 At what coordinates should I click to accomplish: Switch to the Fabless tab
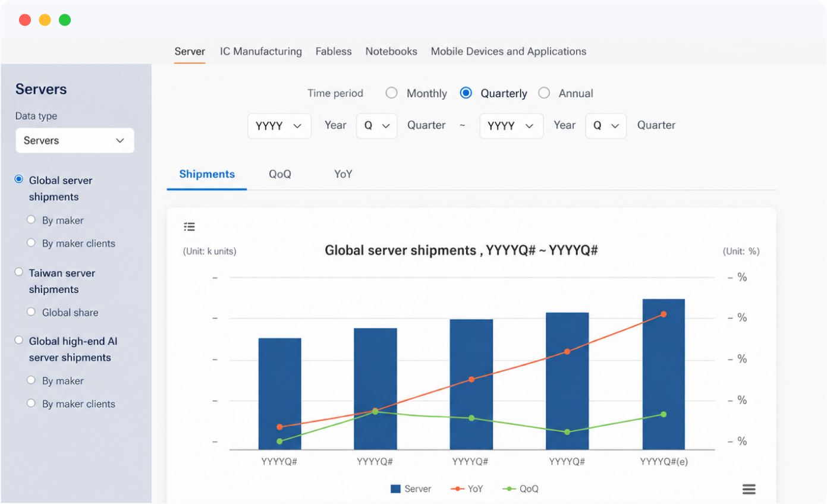coord(334,52)
